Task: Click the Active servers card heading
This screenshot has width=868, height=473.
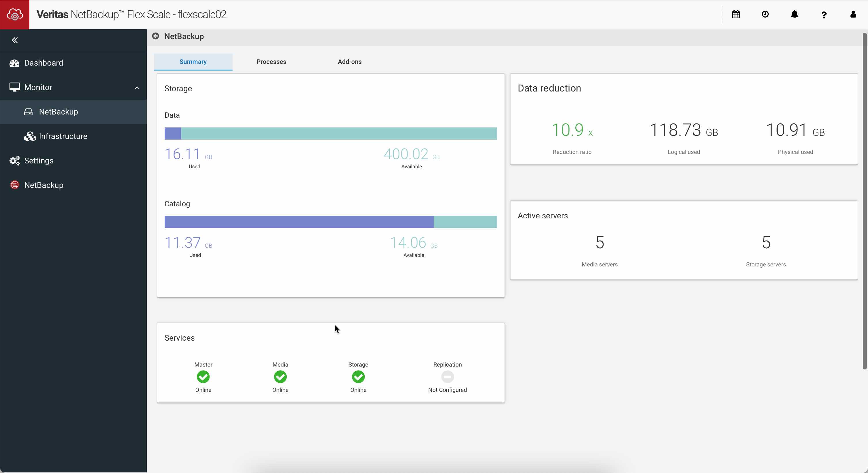Action: 542,215
